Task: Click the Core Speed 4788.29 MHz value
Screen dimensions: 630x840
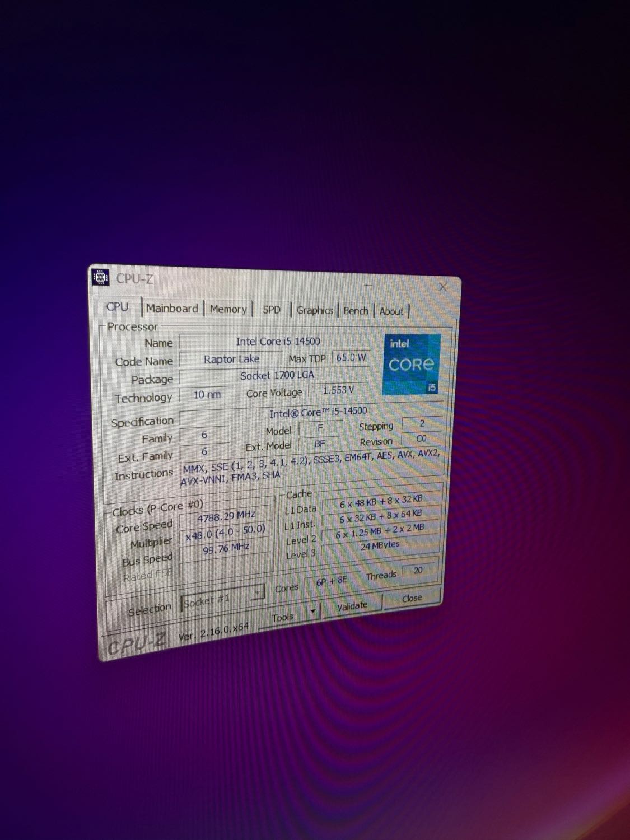Action: coord(226,516)
